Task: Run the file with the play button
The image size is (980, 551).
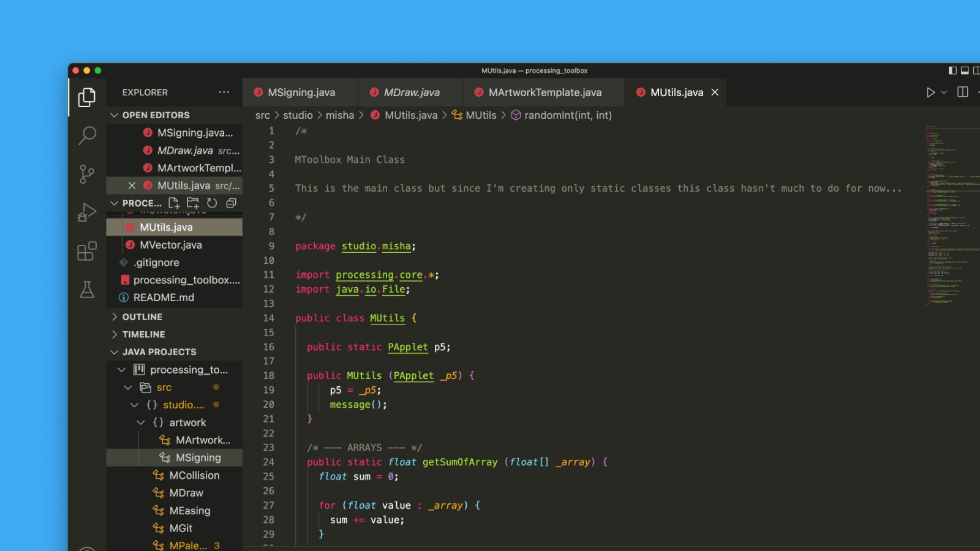Action: [932, 92]
